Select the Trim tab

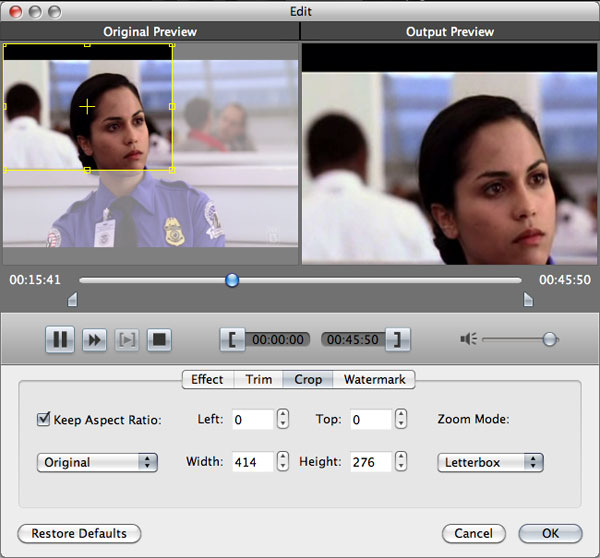(258, 379)
